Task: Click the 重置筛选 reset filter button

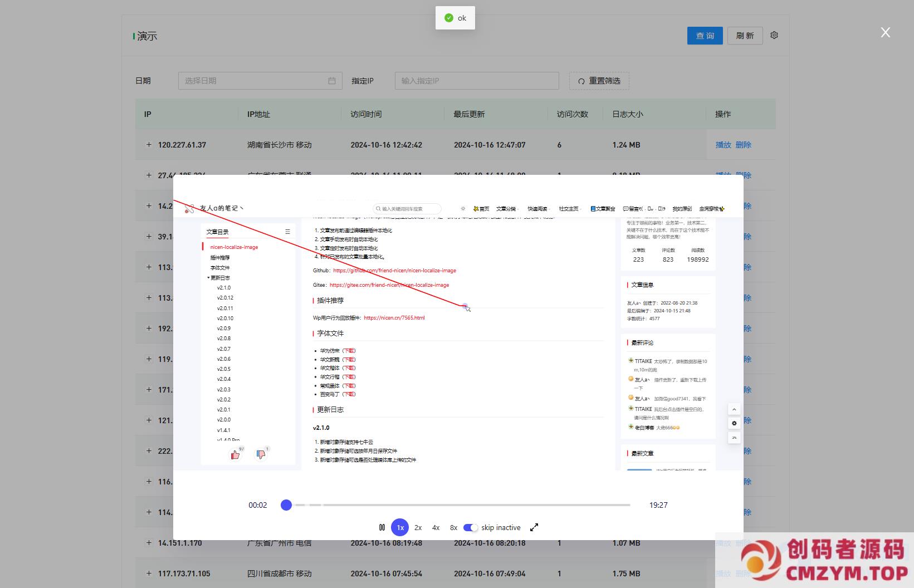Action: [x=599, y=81]
